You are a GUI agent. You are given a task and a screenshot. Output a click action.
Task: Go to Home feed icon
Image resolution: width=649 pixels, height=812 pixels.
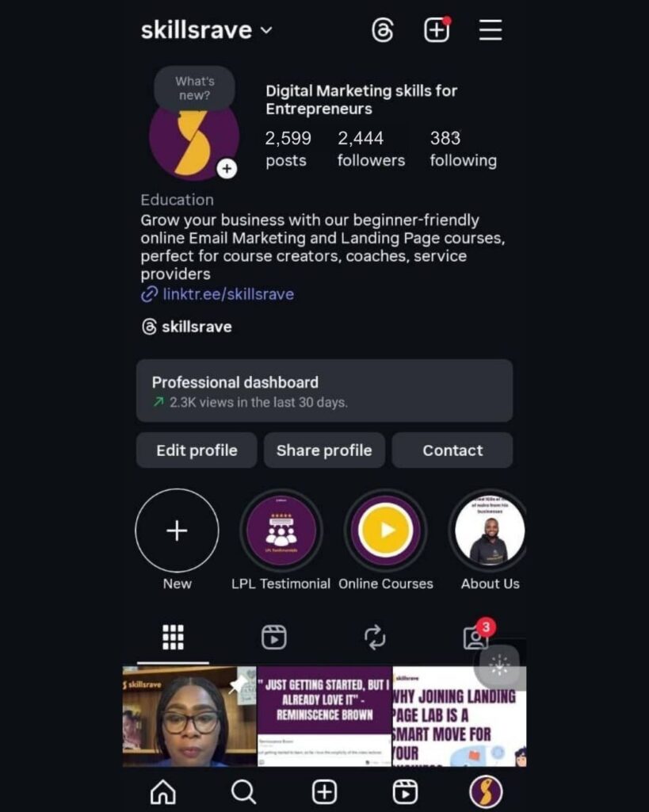pos(163,792)
